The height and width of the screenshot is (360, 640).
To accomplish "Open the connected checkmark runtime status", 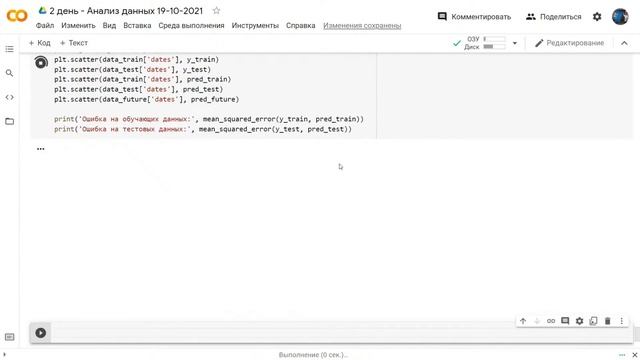I will click(457, 43).
